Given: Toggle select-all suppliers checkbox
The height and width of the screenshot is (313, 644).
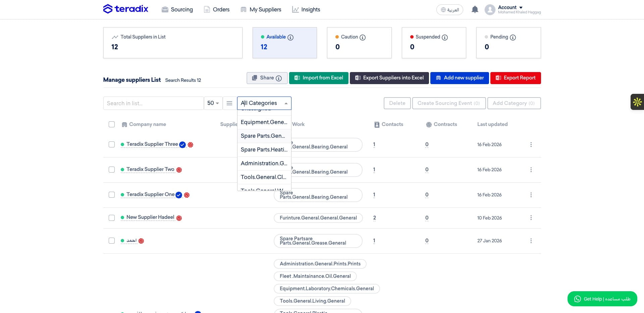Looking at the screenshot, I should tap(112, 124).
